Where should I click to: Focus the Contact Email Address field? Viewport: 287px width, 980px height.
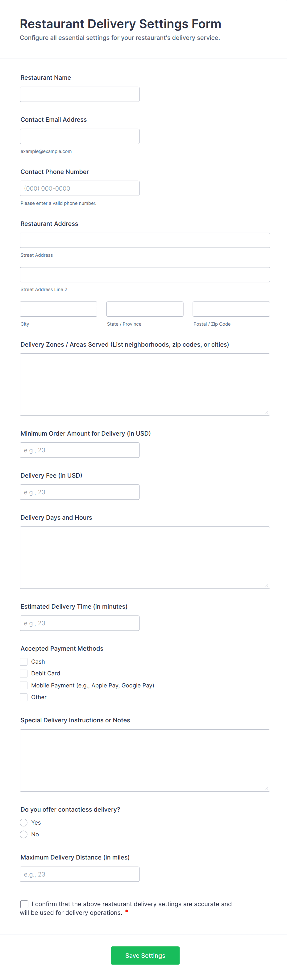[x=79, y=136]
